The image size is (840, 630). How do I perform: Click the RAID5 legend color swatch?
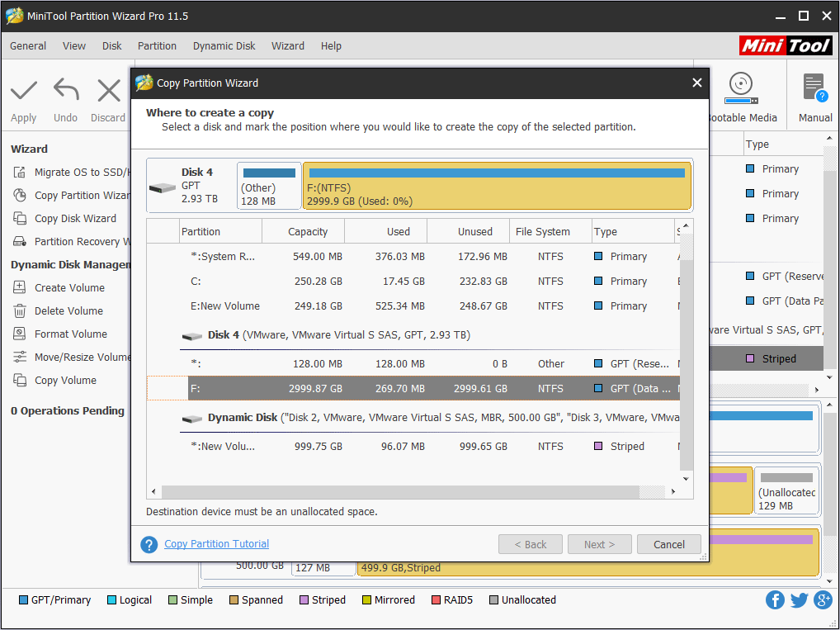click(x=436, y=600)
